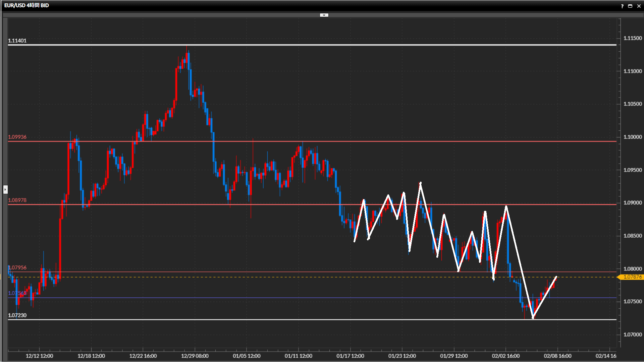644x362 pixels.
Task: Select the 1.07563 blue horizontal line label
Action: pyautogui.click(x=17, y=293)
